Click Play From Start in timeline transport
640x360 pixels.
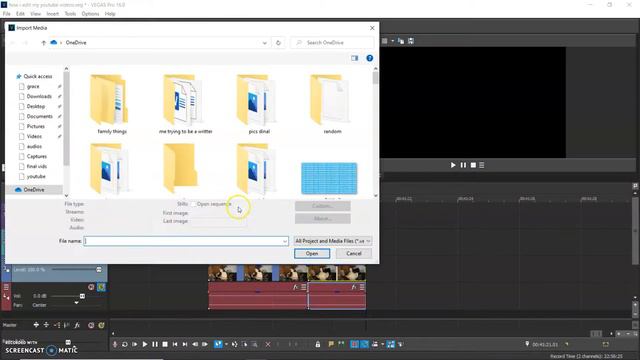135,344
